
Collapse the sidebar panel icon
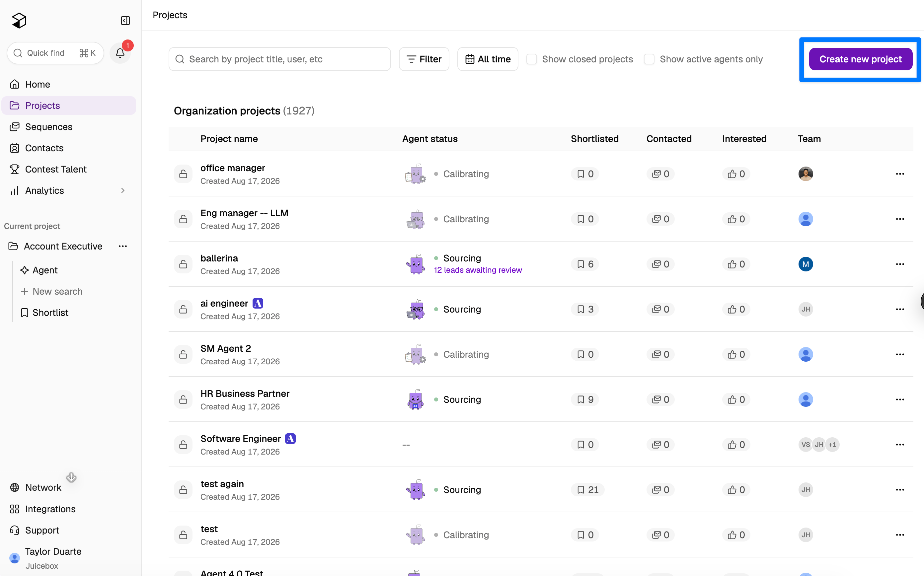(x=125, y=21)
